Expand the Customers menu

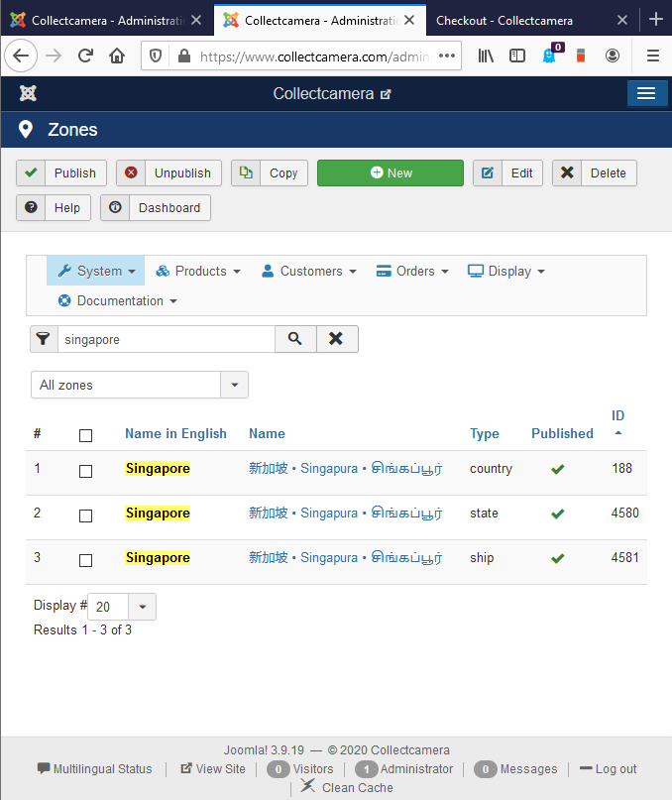pyautogui.click(x=308, y=271)
